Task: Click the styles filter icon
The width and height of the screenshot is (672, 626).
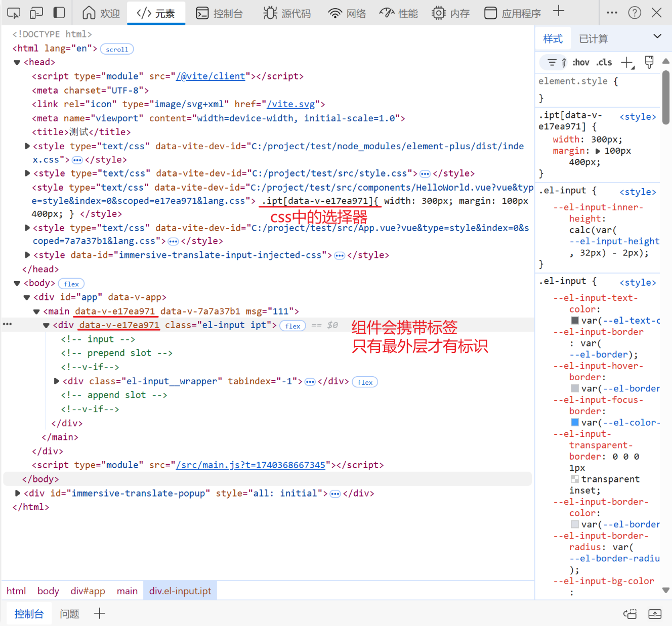Action: tap(552, 63)
